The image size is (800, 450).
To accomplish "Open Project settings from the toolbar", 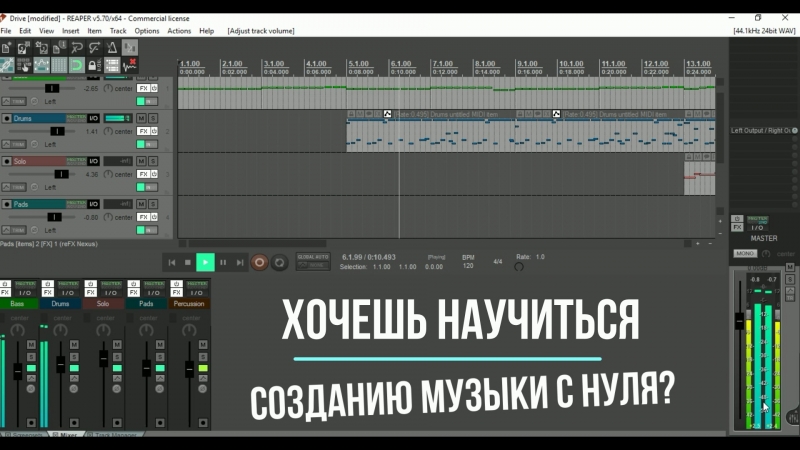I will click(x=59, y=48).
